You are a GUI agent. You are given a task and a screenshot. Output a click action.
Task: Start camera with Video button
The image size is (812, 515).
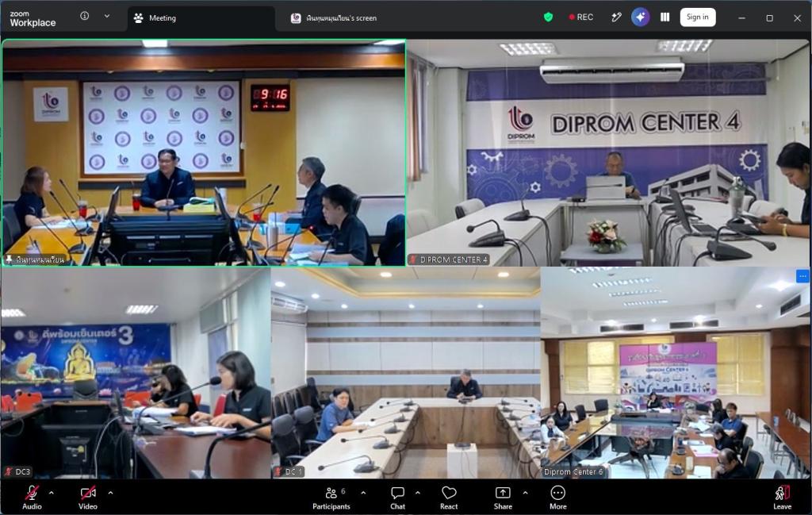(87, 498)
